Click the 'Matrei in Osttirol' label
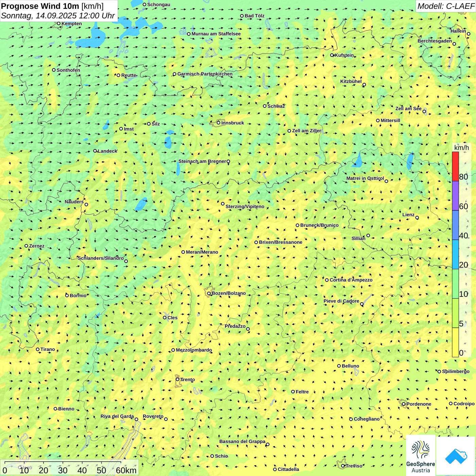Screen dimensions: 476x476 click(x=365, y=178)
